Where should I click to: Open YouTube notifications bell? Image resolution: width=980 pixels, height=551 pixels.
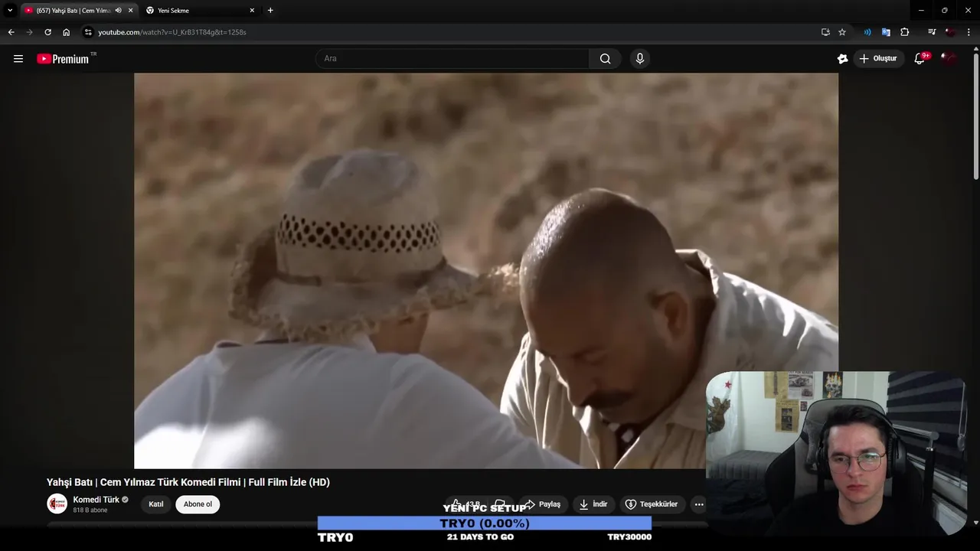tap(920, 58)
